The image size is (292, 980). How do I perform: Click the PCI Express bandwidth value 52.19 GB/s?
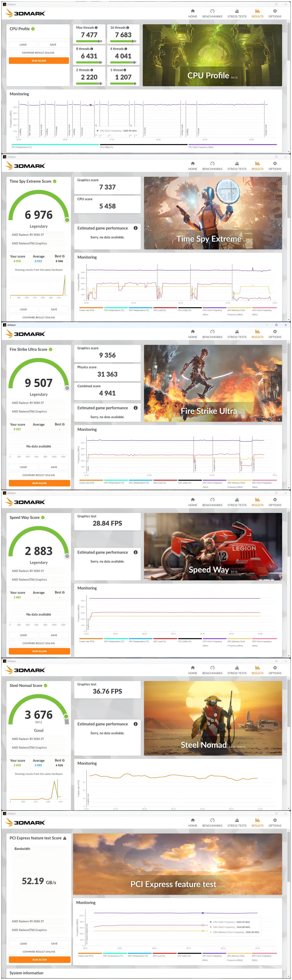[x=39, y=881]
